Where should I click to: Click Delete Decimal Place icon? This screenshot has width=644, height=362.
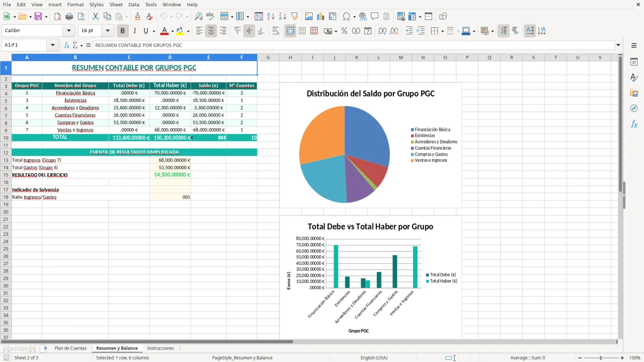(394, 31)
